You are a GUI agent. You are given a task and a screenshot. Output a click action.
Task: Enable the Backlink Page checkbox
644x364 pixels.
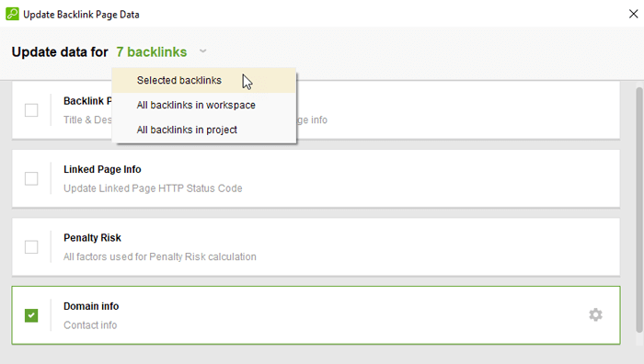tap(31, 110)
